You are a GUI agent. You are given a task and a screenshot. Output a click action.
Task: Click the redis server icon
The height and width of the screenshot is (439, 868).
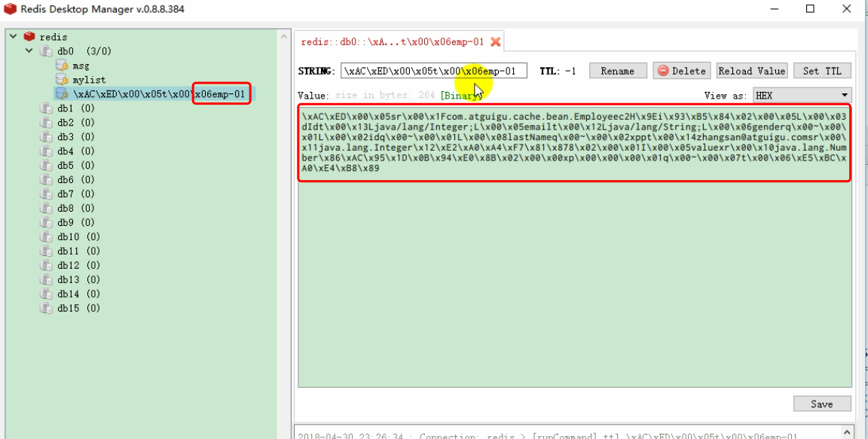[x=29, y=36]
